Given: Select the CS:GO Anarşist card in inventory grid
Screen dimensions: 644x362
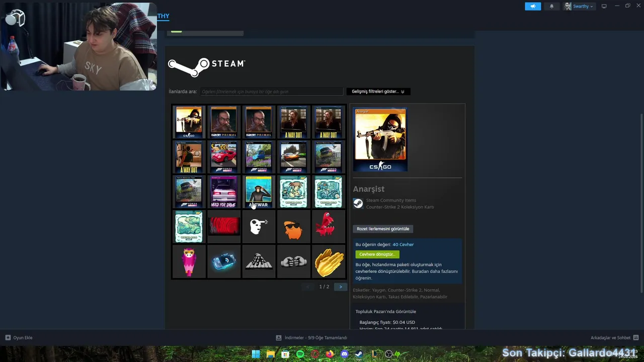Looking at the screenshot, I should point(189,122).
